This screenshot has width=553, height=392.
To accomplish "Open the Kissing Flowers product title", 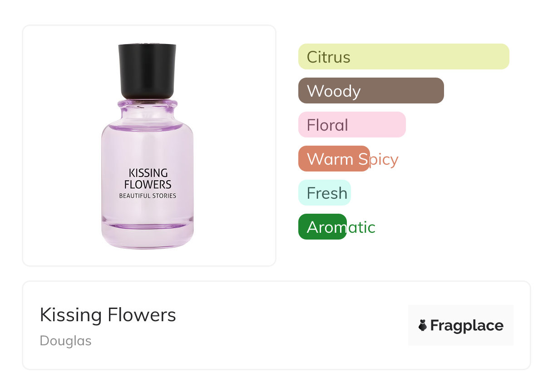I will [x=108, y=315].
